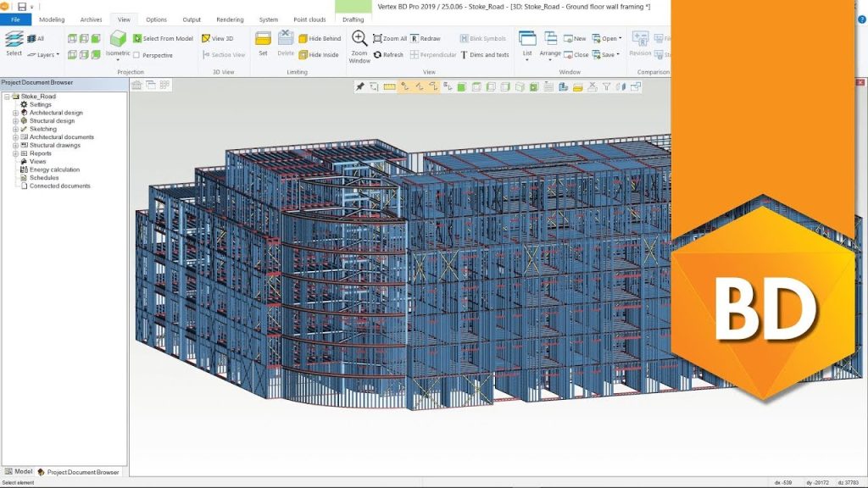
Task: Click the Redraw button
Action: (x=426, y=39)
